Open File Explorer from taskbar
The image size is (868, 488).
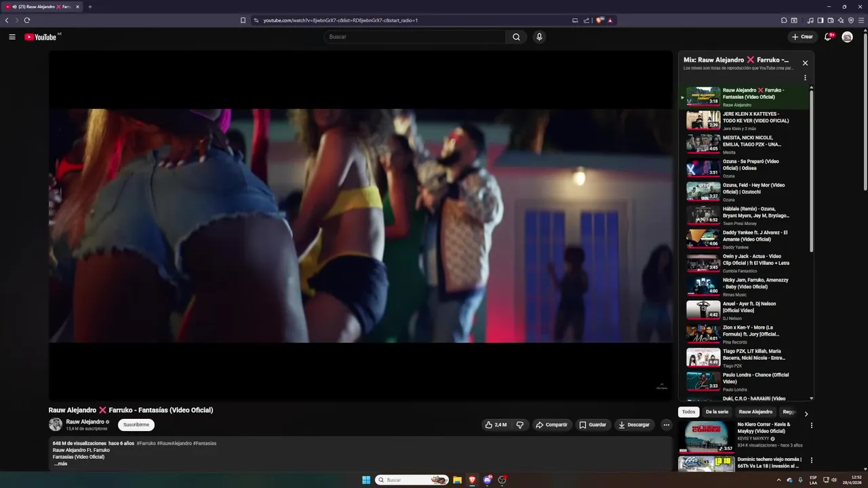(x=457, y=480)
